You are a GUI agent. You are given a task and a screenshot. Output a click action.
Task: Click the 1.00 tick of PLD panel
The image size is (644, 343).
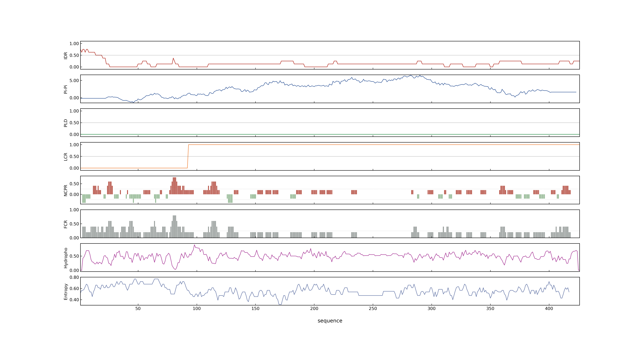pyautogui.click(x=74, y=111)
